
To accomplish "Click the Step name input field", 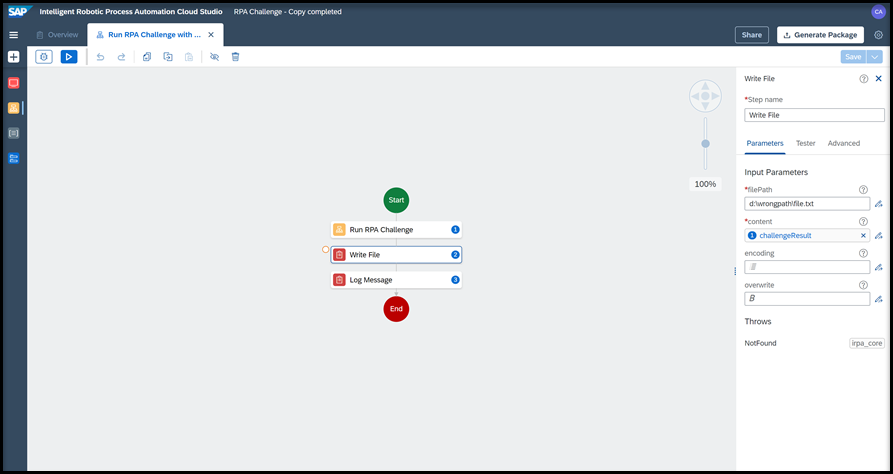I will (x=814, y=115).
